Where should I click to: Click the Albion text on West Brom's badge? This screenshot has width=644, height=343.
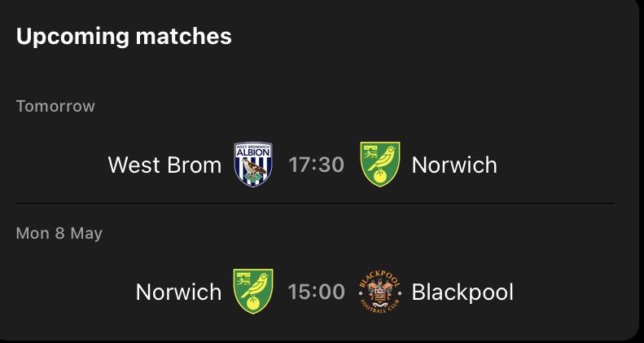[x=253, y=153]
